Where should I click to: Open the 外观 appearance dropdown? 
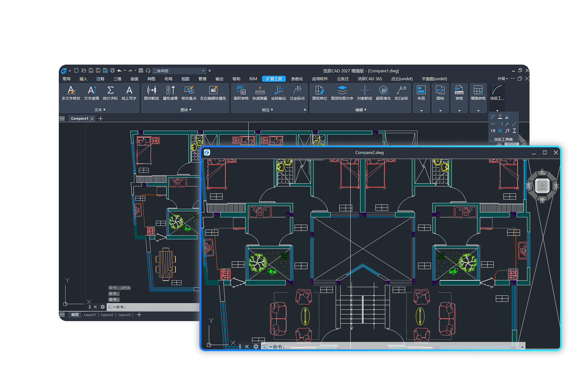coord(503,79)
